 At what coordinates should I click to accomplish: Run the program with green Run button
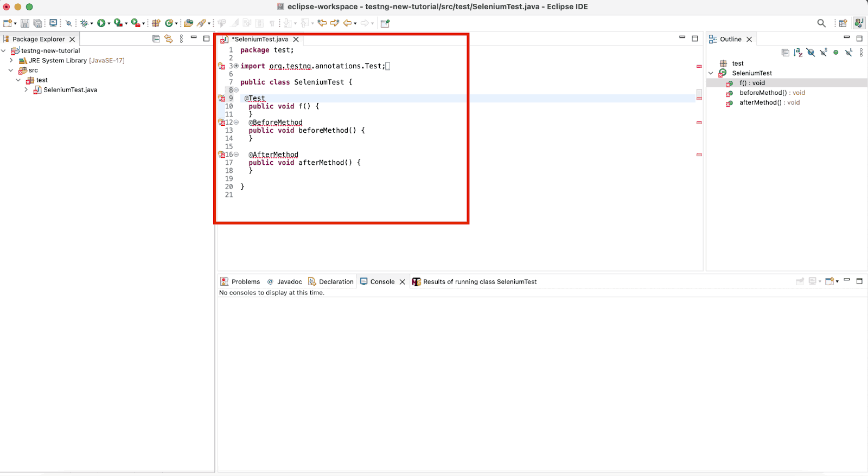pos(101,23)
